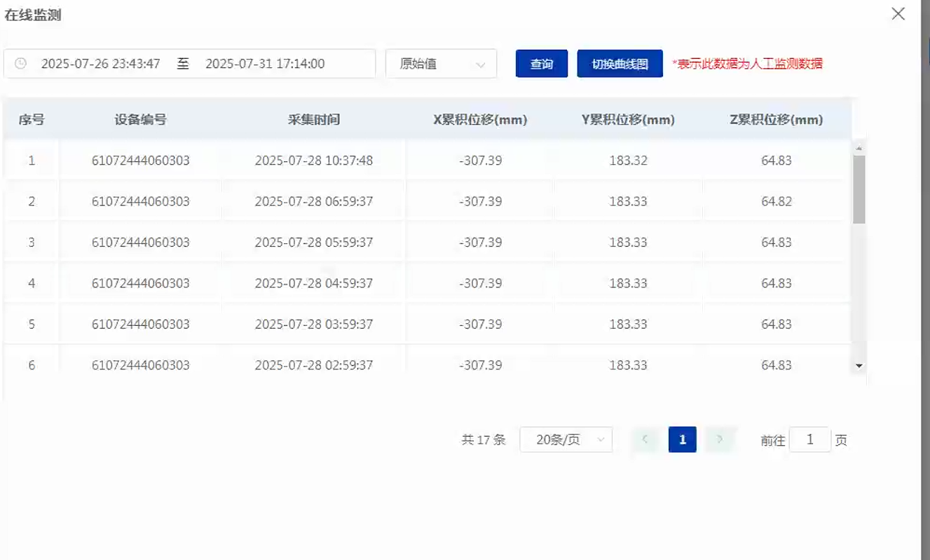
Task: Click device number in row 5
Action: (x=141, y=325)
